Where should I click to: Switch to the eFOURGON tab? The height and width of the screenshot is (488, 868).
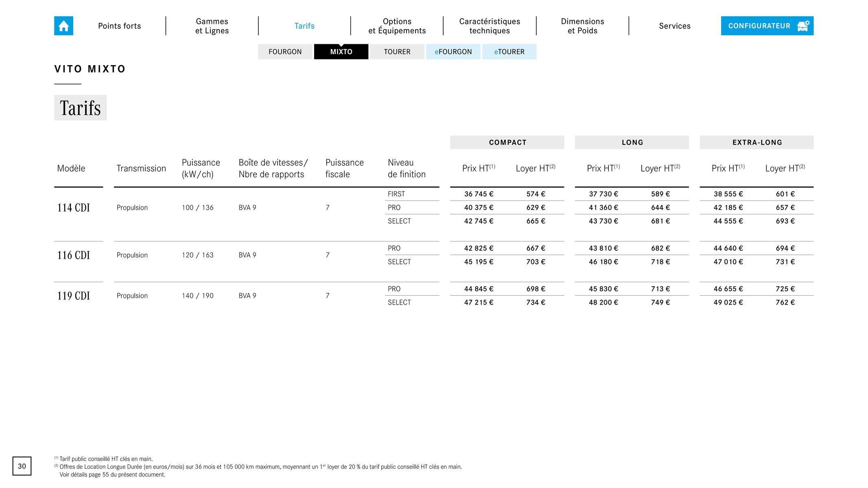453,52
